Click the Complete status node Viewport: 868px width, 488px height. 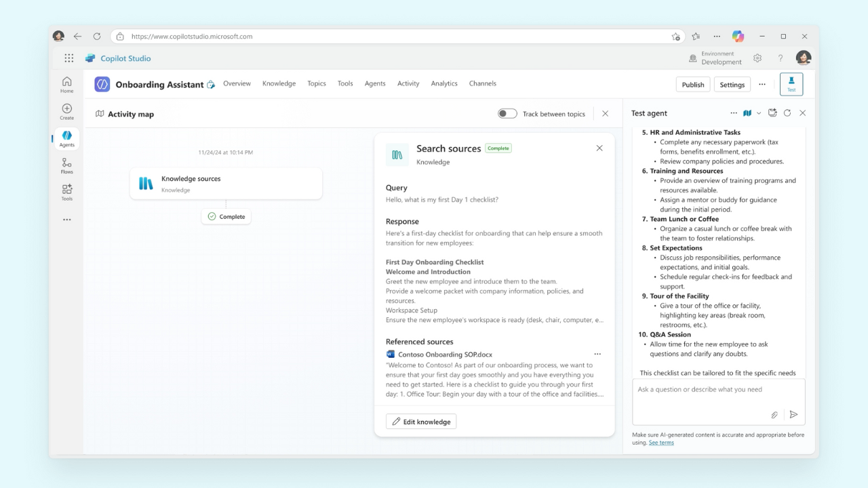226,216
